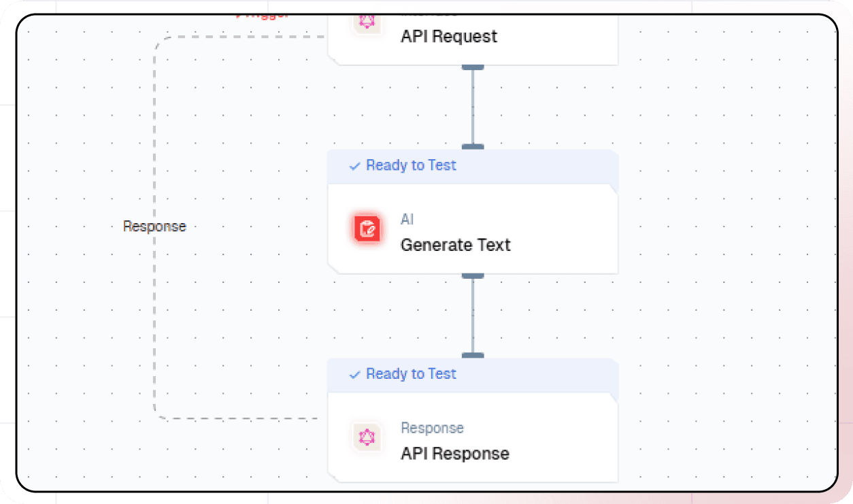Click the output handle below API Request
The height and width of the screenshot is (504, 853).
click(x=473, y=67)
